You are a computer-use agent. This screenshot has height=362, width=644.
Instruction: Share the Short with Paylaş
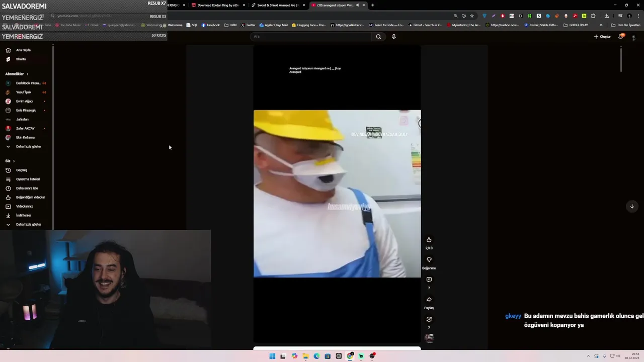coord(429,300)
